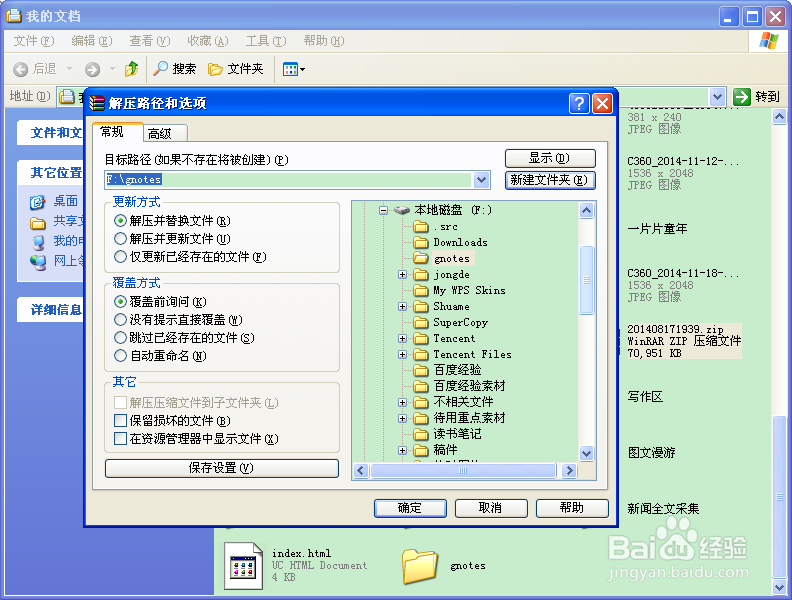This screenshot has width=792, height=600.
Task: Click the folder tree vertical scrollbar thumb
Action: (x=586, y=280)
